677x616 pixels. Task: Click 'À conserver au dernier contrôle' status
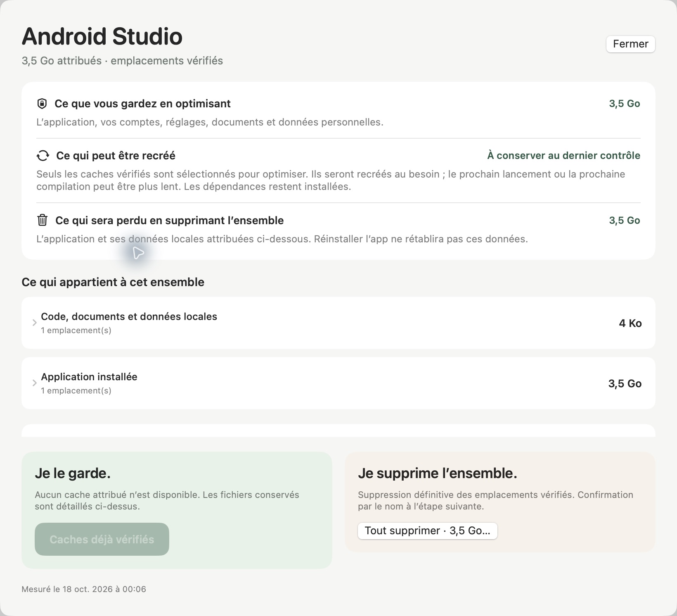pos(563,156)
